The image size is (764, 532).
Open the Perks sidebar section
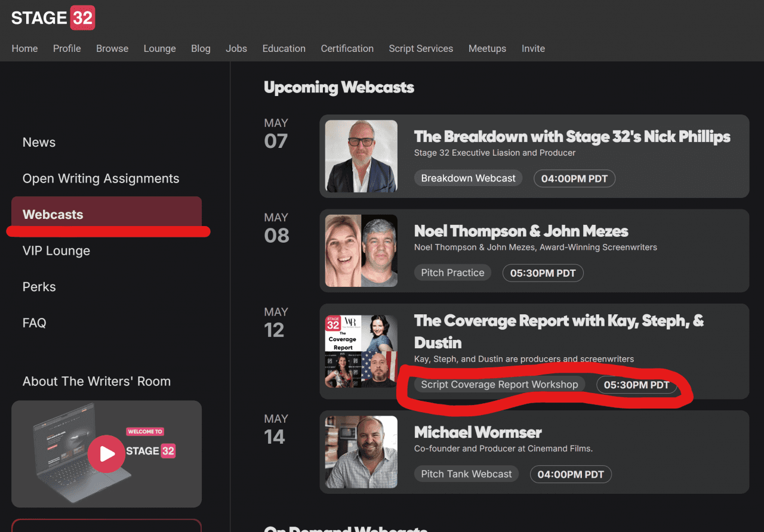[x=39, y=287]
